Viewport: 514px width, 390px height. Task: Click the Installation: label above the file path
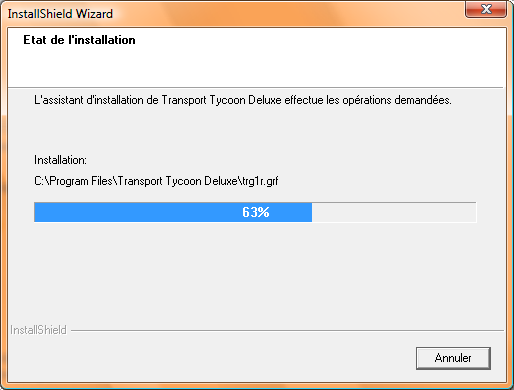pyautogui.click(x=60, y=160)
